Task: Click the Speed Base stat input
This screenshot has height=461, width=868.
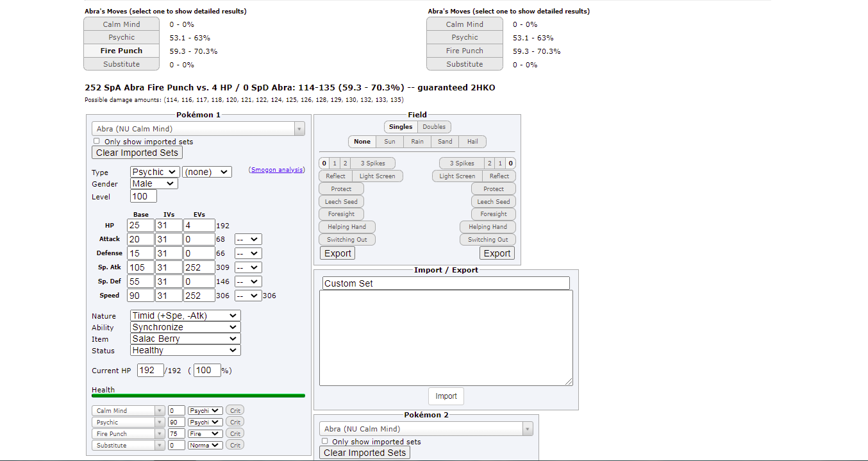Action: (x=140, y=296)
